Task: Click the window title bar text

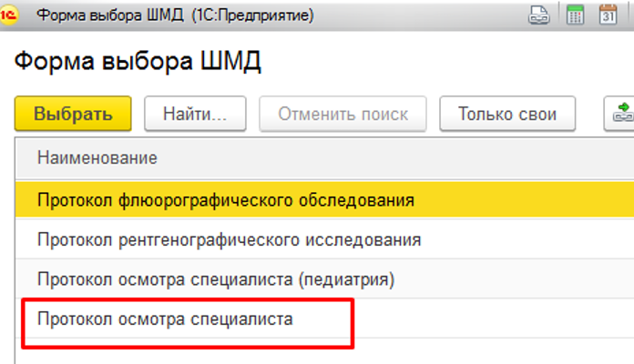Action: pos(164,15)
